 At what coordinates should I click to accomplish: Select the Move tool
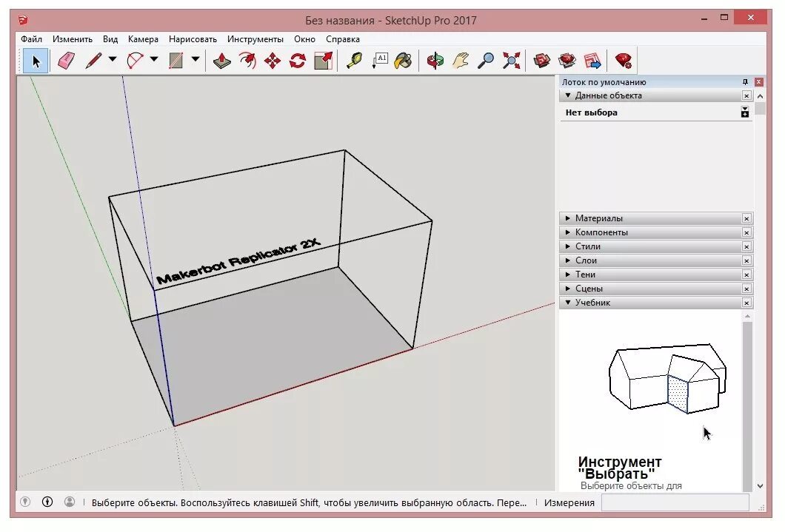pyautogui.click(x=273, y=61)
